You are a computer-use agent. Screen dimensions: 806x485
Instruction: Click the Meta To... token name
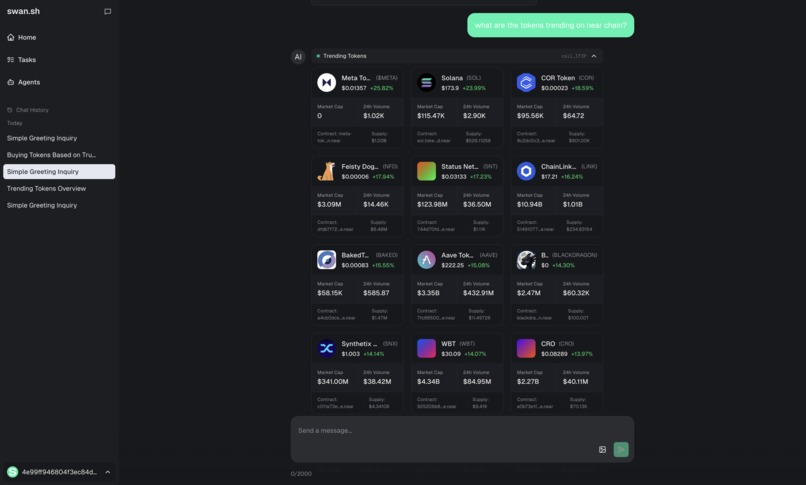[x=356, y=78]
